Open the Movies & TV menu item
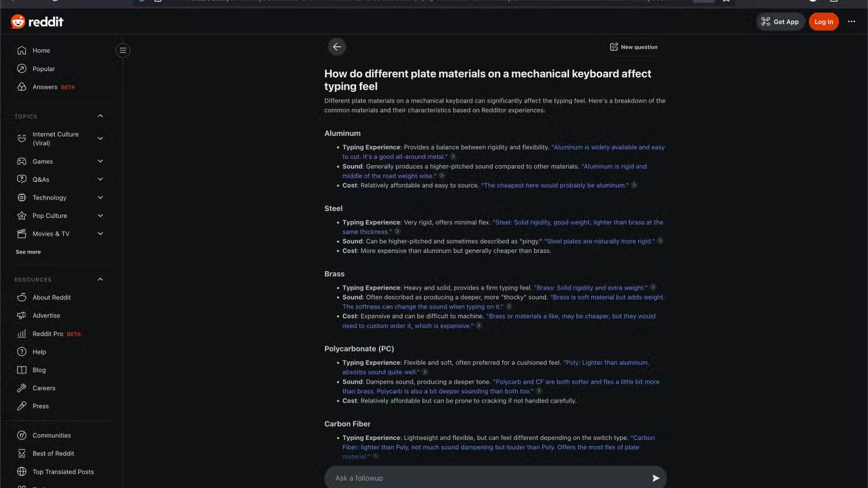Screen dimensions: 868x488 click(50, 234)
